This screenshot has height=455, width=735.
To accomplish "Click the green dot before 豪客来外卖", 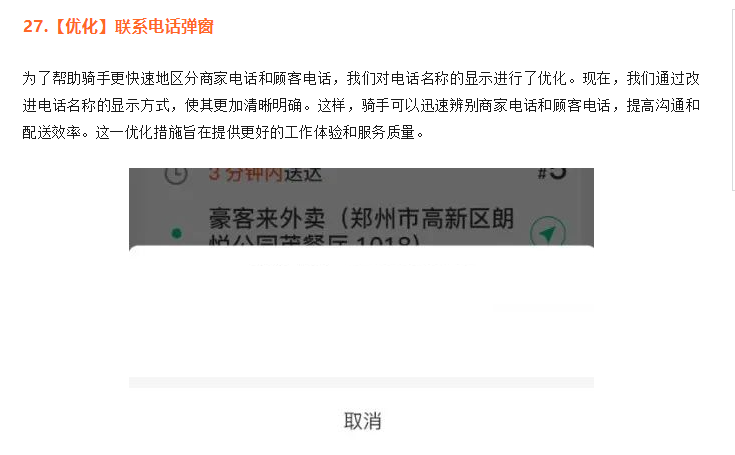I will tap(177, 233).
